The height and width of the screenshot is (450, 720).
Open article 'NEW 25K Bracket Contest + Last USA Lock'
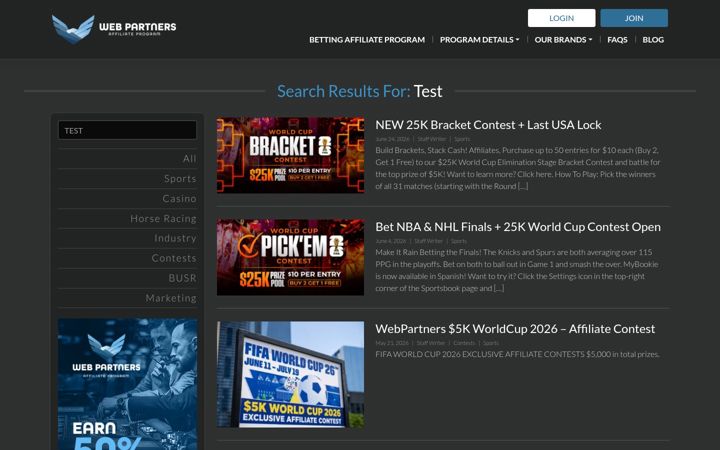pyautogui.click(x=488, y=125)
